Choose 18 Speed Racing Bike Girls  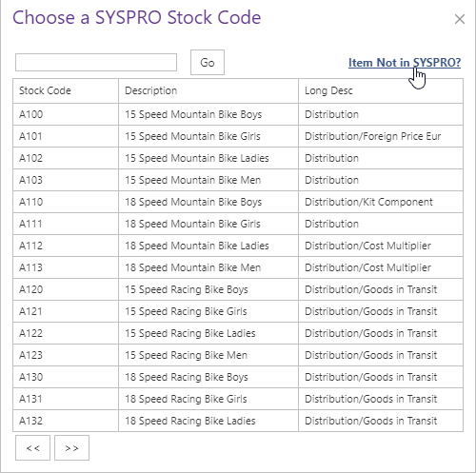pyautogui.click(x=186, y=399)
